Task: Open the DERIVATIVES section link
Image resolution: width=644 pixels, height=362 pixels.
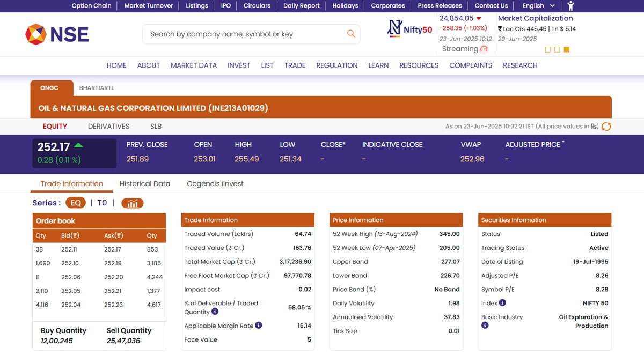Action: point(108,127)
